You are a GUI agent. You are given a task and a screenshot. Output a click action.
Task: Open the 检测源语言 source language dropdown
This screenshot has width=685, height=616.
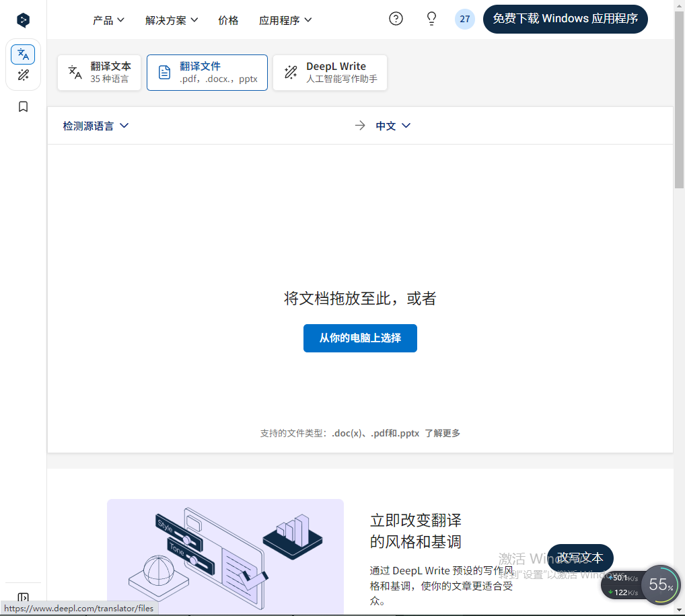[x=96, y=126]
